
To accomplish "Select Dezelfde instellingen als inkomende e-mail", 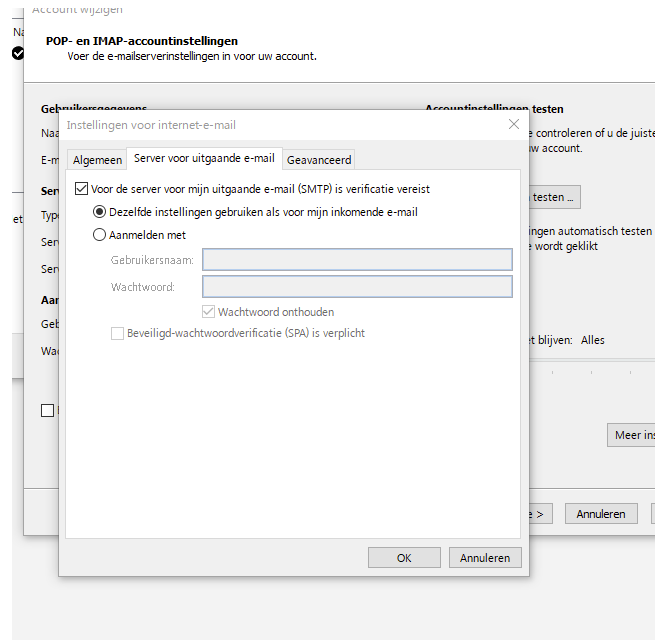I will [99, 212].
